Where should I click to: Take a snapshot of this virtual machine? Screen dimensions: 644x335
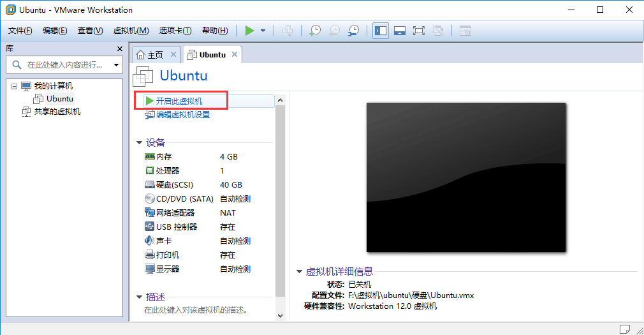(315, 31)
